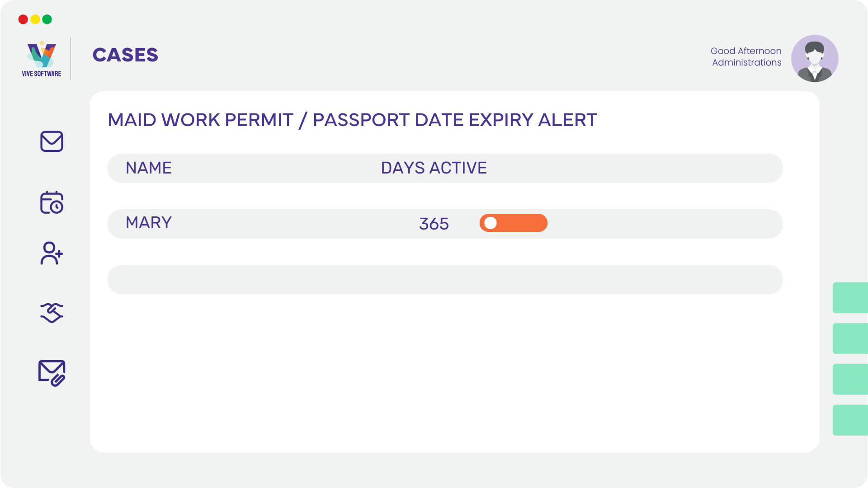Screen dimensions: 868x488
Task: Open the calendar with clock icon
Action: [52, 202]
